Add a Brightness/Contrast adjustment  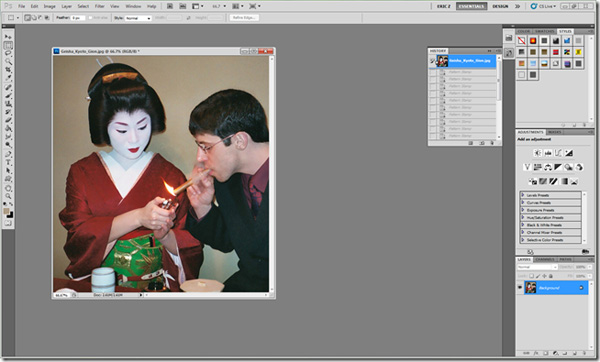click(538, 153)
